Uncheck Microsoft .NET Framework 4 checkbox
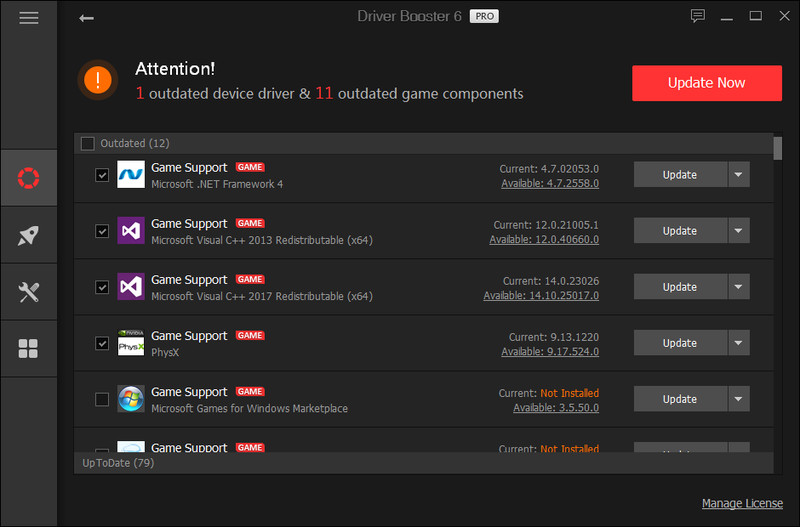Viewport: 800px width, 527px height. (102, 175)
